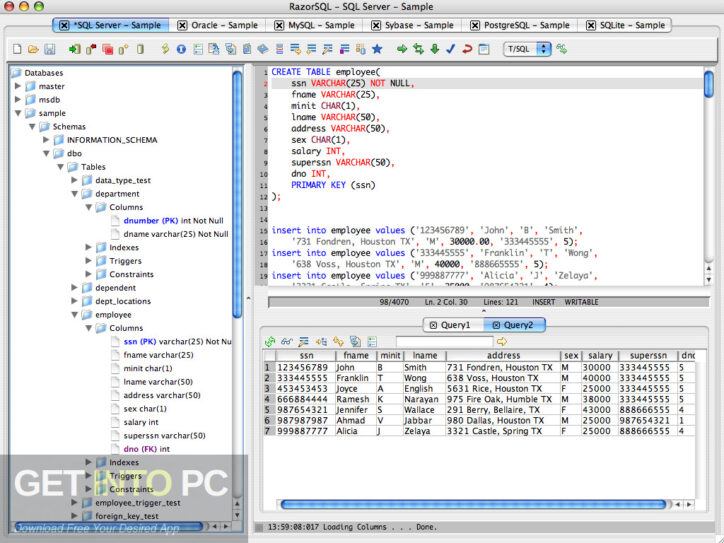Viewport: 724px width, 543px height.
Task: Click the blue star toolbar icon
Action: click(377, 49)
